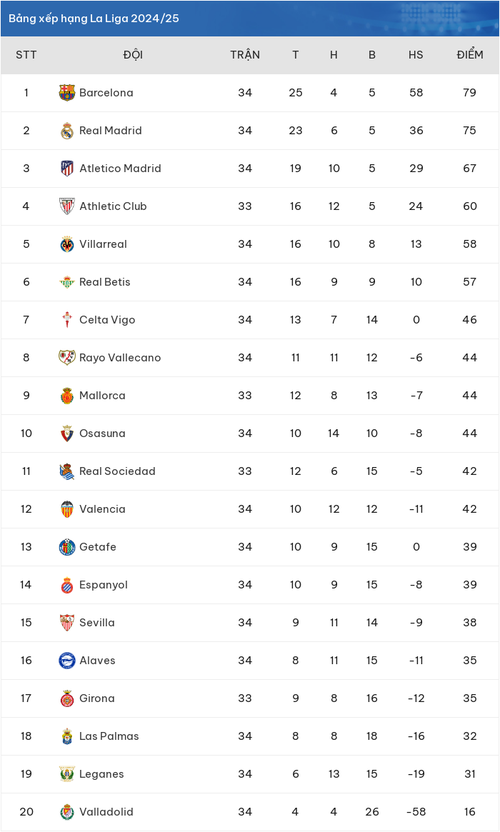The image size is (500, 832).
Task: Click the Bảng xếp hạng La Liga title
Action: point(93,18)
